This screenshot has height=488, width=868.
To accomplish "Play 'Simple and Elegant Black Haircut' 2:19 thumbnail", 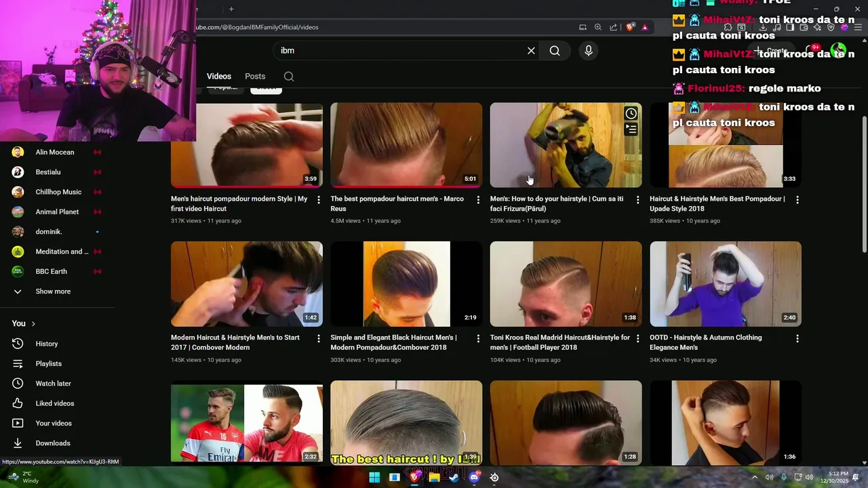I will [x=406, y=284].
